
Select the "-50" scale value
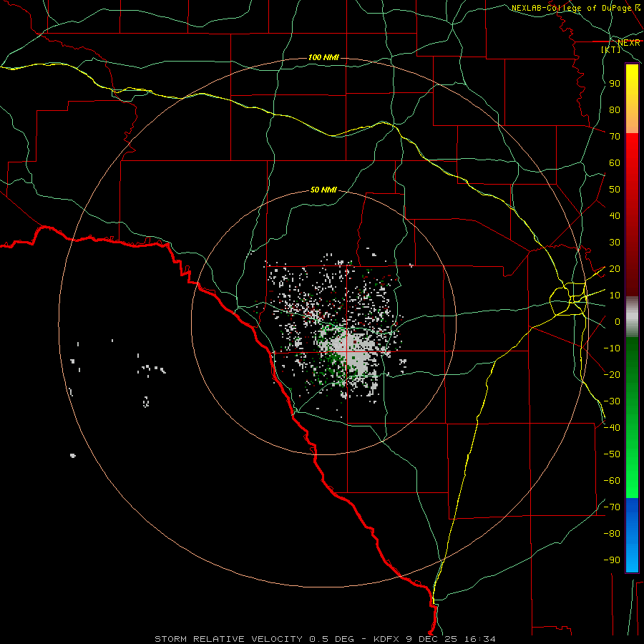(612, 454)
